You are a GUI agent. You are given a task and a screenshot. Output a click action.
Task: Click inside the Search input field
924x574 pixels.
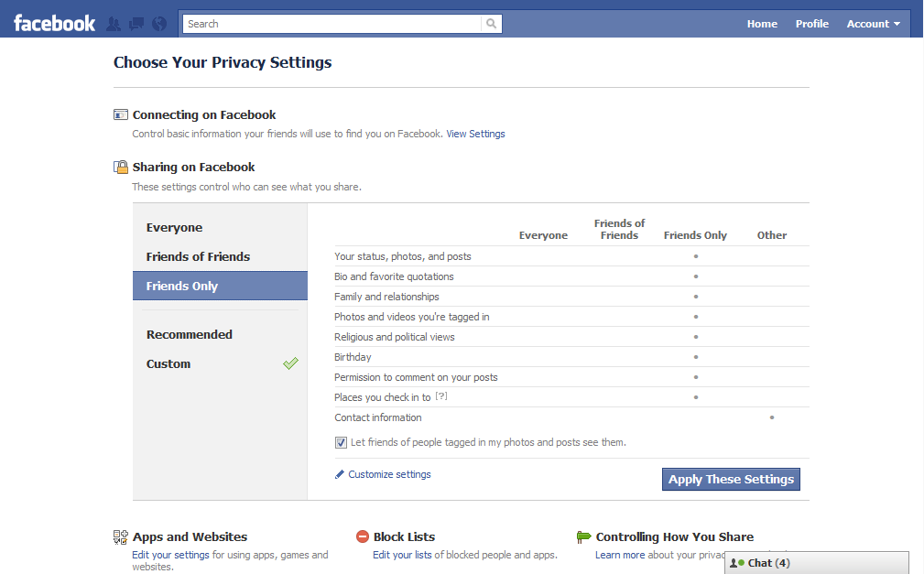click(x=333, y=24)
